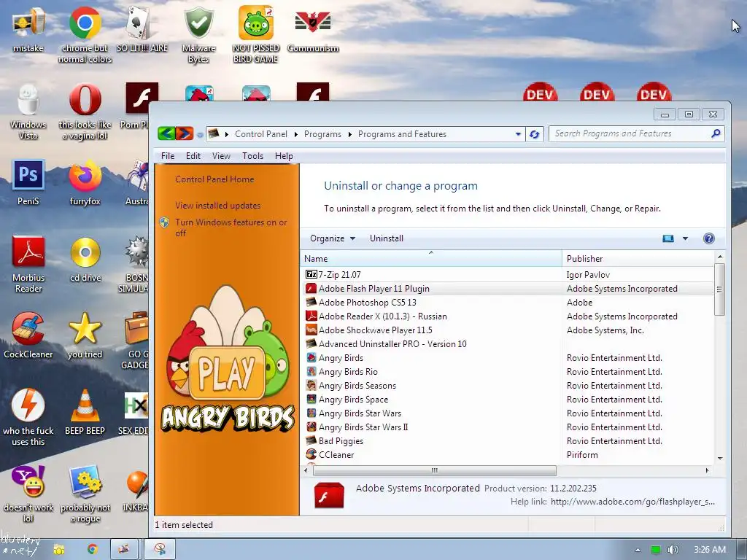Viewport: 747px width, 560px height.
Task: Select the Angry Birds Star Wars II entry
Action: click(508, 427)
